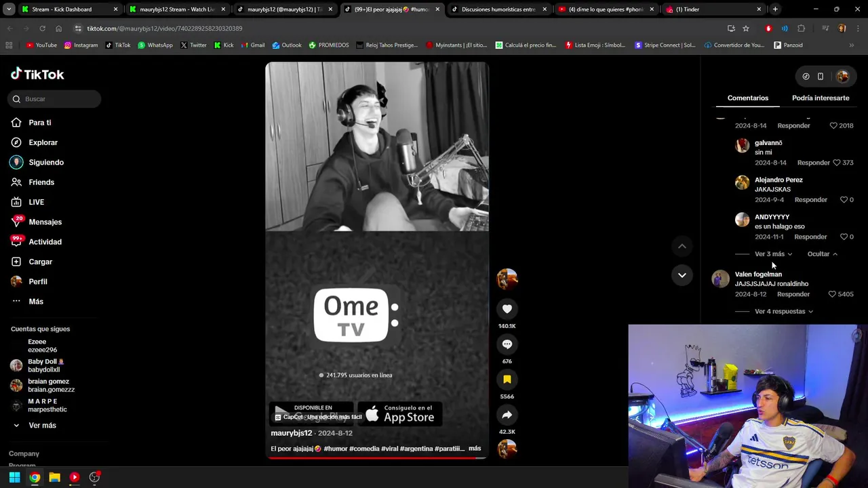Like galvannō's comment heart

click(836, 163)
